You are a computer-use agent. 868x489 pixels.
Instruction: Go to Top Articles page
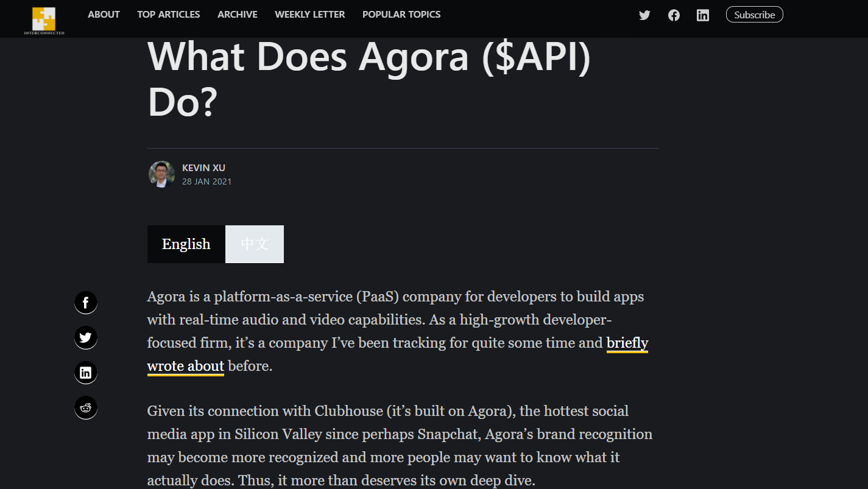(x=169, y=15)
